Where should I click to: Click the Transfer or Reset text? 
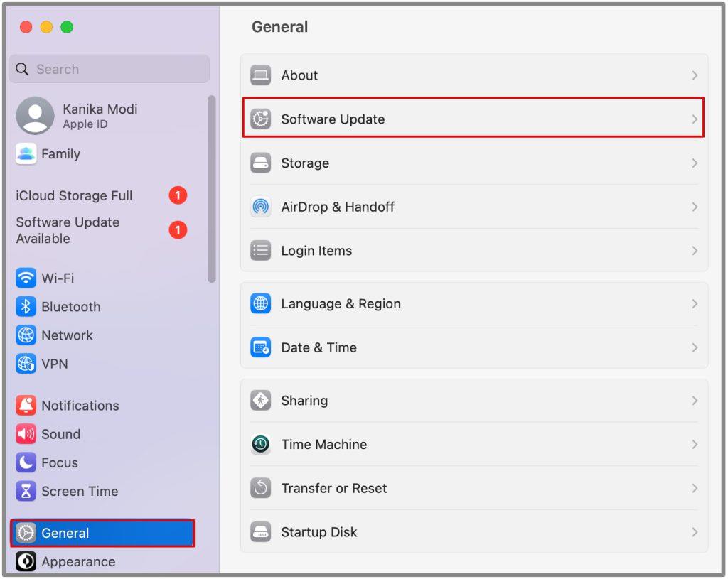334,488
